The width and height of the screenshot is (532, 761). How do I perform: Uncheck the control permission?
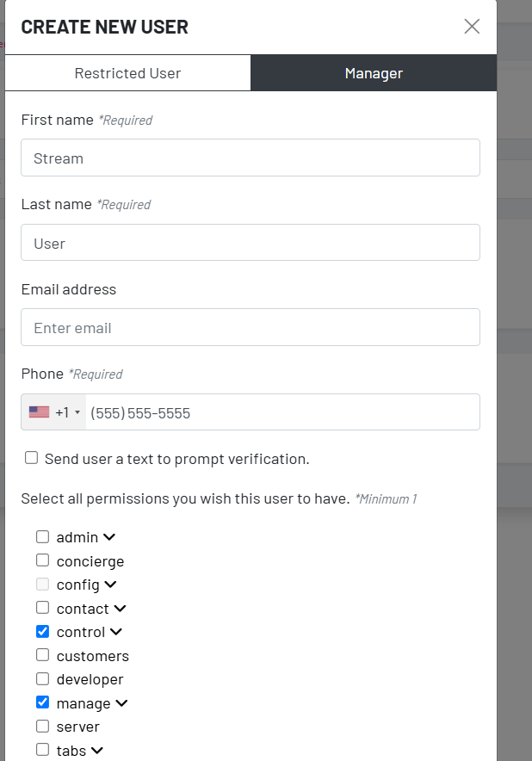42,631
